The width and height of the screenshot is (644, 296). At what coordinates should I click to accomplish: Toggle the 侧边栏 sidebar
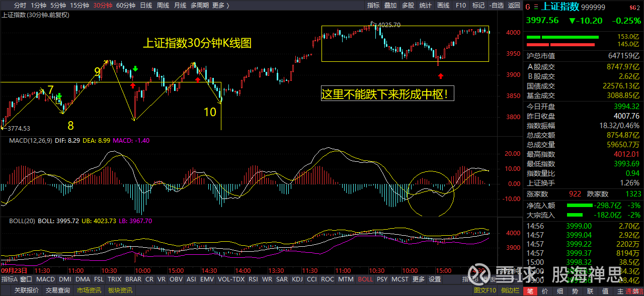click(x=510, y=290)
